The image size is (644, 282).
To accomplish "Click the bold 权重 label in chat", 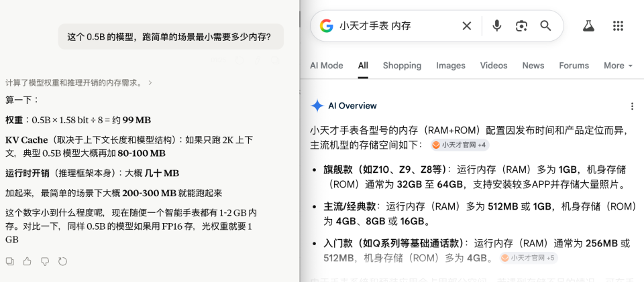I will coord(14,120).
